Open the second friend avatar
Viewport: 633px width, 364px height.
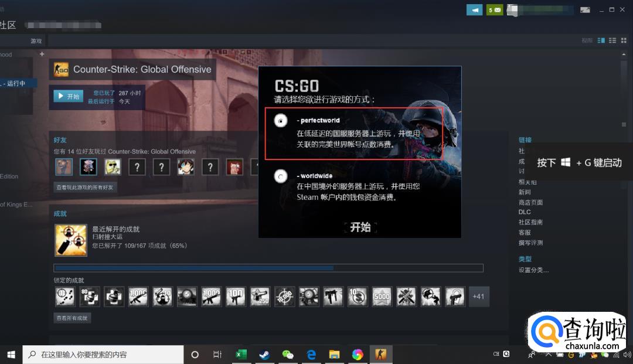tap(88, 166)
